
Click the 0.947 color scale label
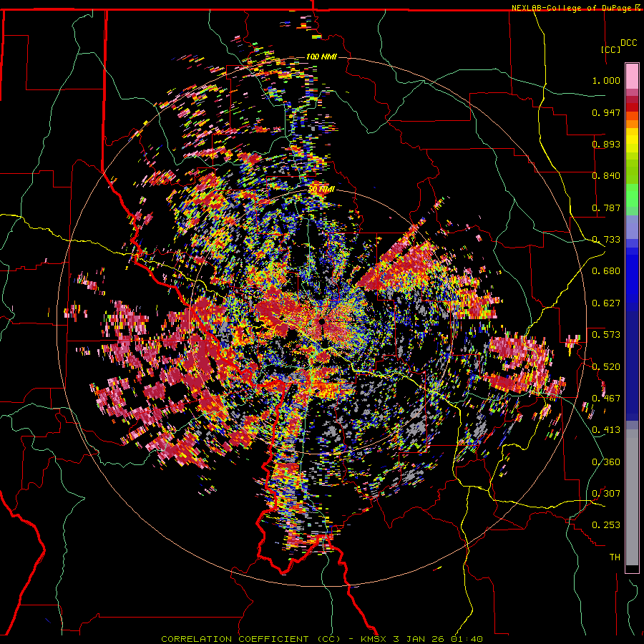[606, 112]
